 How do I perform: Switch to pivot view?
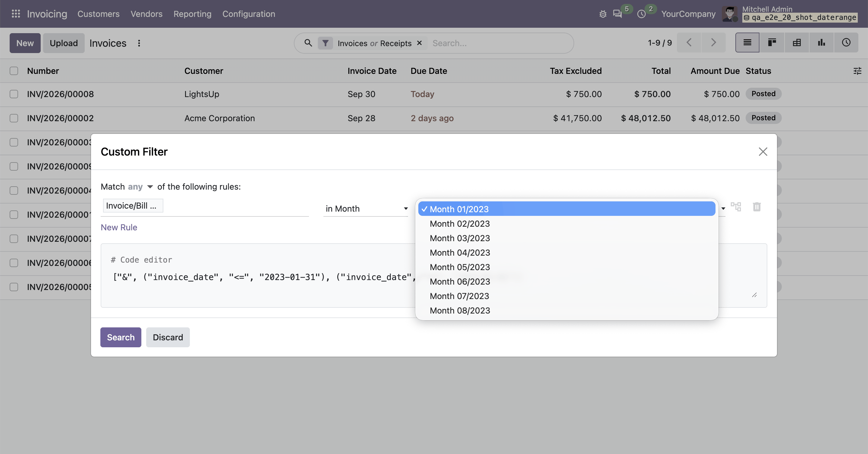click(797, 43)
